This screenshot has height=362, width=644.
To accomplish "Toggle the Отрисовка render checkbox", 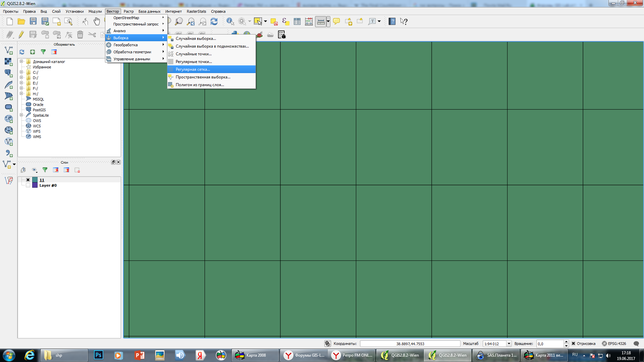I will coord(574,344).
